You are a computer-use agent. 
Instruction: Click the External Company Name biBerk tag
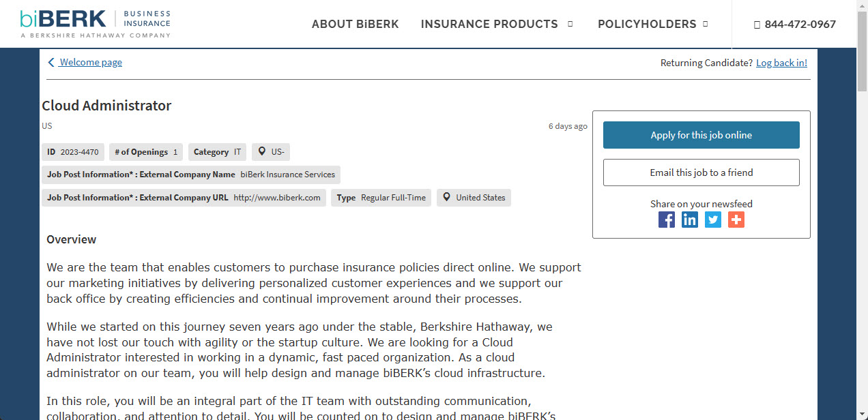tap(191, 175)
